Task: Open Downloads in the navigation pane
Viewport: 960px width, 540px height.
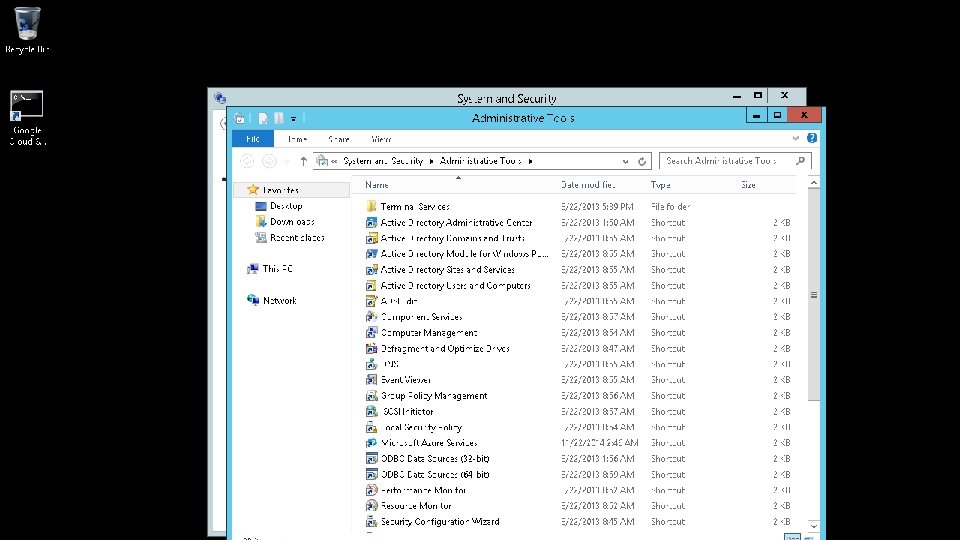Action: pyautogui.click(x=292, y=222)
